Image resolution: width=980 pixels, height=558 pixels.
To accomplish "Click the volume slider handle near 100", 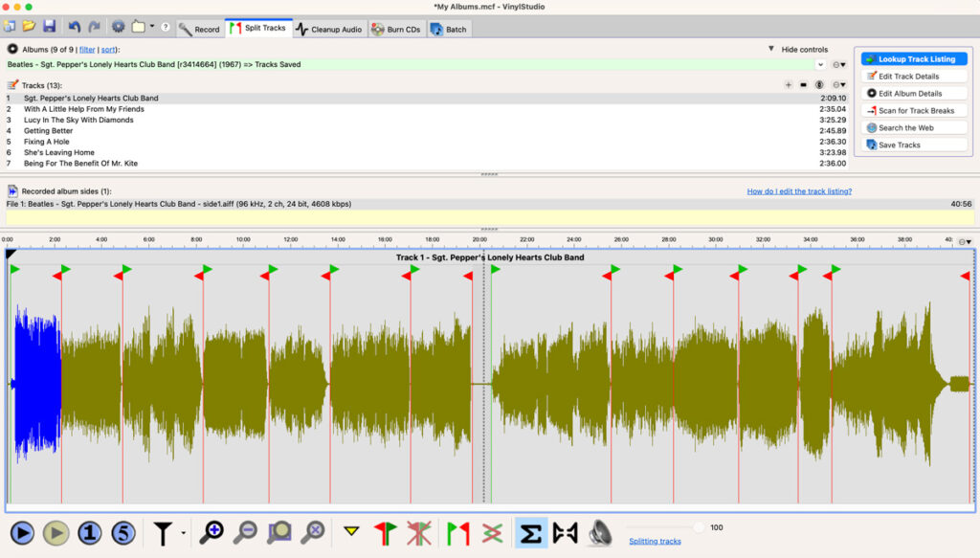I will [x=699, y=527].
